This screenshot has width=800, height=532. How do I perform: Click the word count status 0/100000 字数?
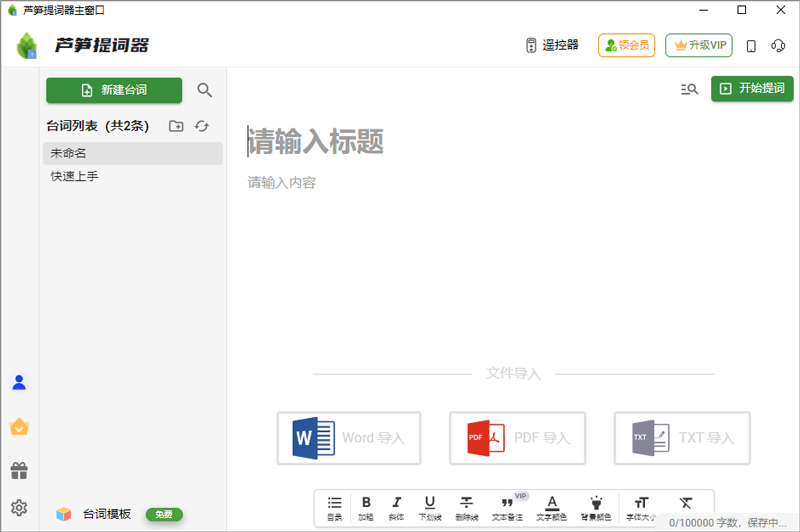728,523
